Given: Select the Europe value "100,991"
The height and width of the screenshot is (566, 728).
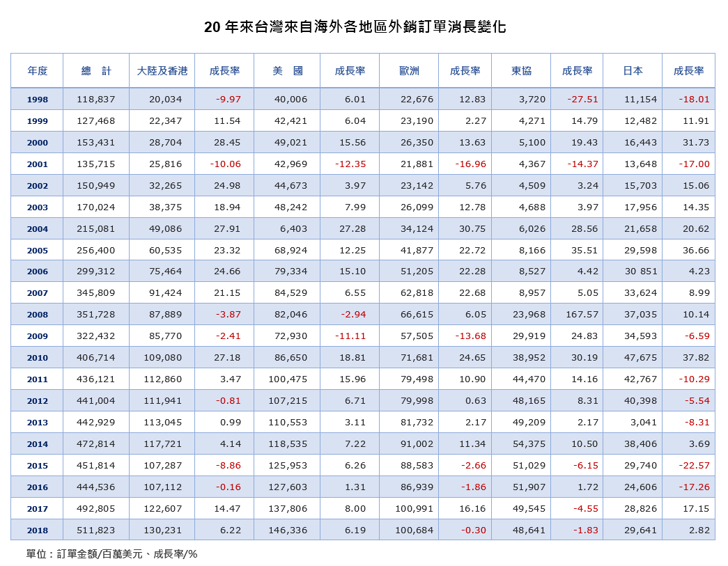Looking at the screenshot, I should (414, 509).
